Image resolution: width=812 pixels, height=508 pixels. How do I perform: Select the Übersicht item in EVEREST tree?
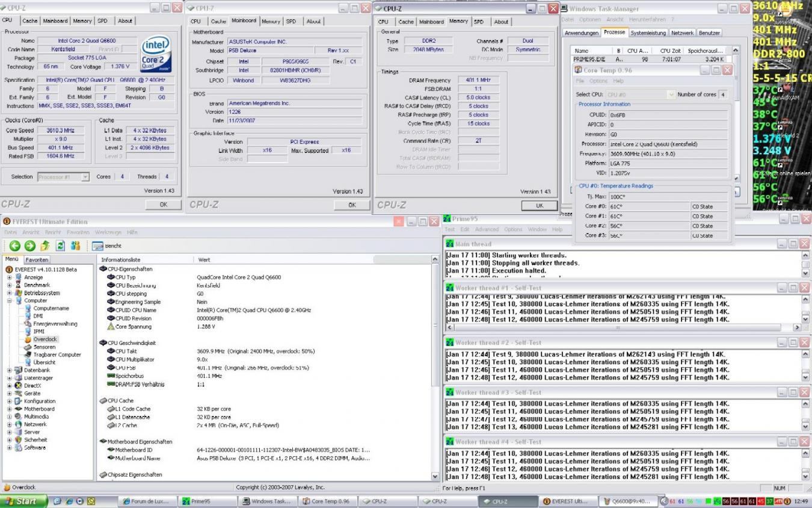click(45, 362)
